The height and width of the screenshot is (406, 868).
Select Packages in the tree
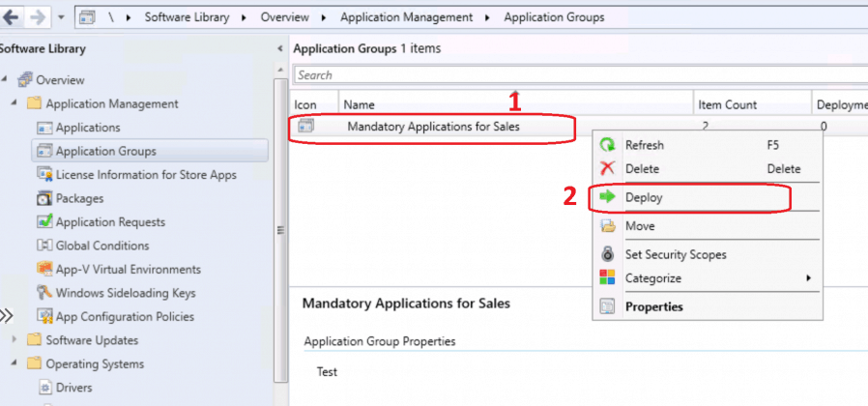pyautogui.click(x=79, y=198)
